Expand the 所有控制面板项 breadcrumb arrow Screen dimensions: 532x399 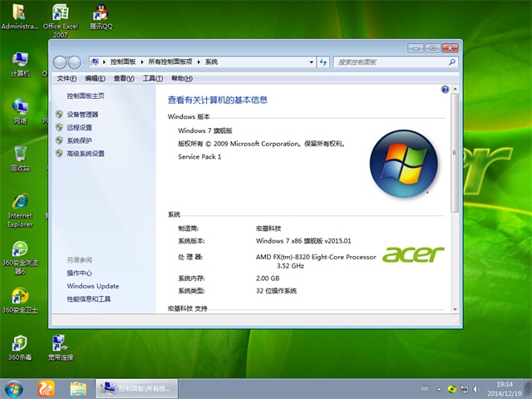[198, 62]
